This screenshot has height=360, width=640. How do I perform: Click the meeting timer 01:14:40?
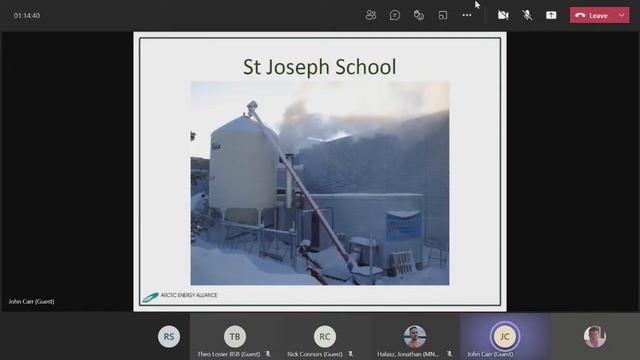27,16
